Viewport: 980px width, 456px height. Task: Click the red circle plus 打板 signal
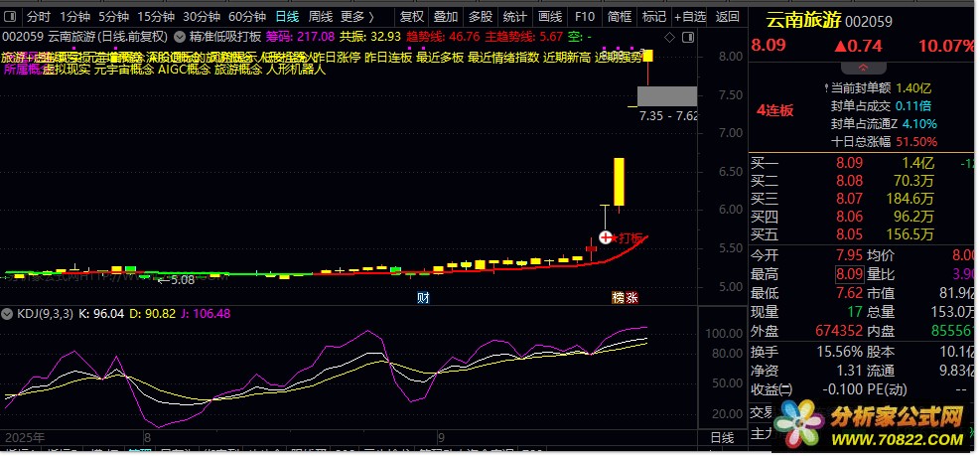(606, 237)
